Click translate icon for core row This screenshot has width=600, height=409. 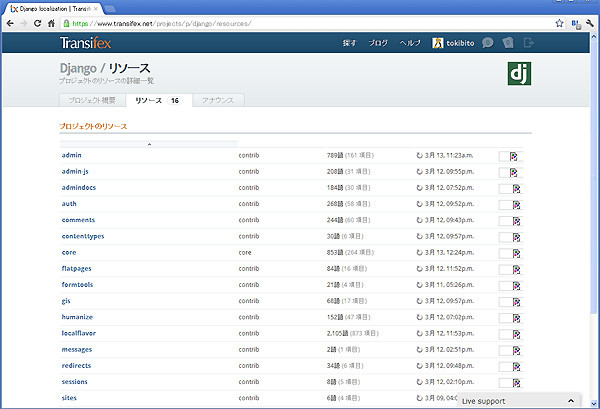coord(516,254)
